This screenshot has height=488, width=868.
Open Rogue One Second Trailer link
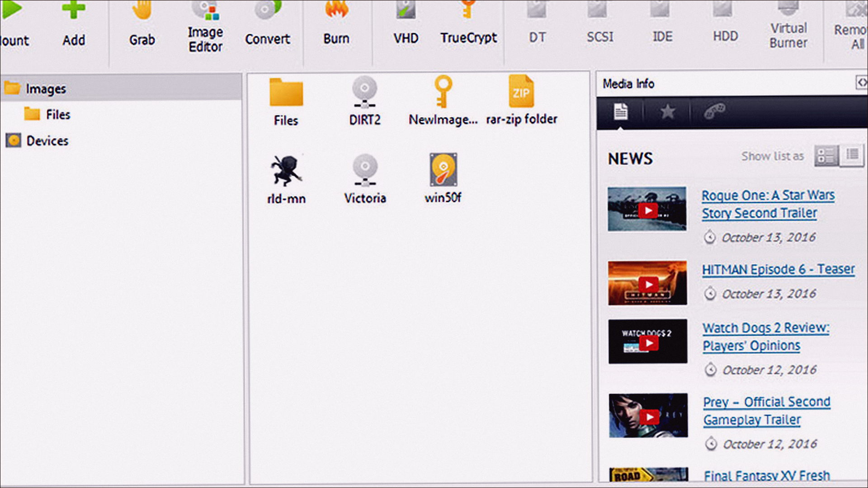(x=768, y=204)
